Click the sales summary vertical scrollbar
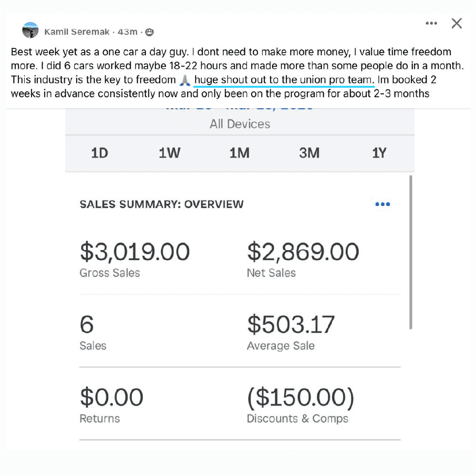 point(411,252)
